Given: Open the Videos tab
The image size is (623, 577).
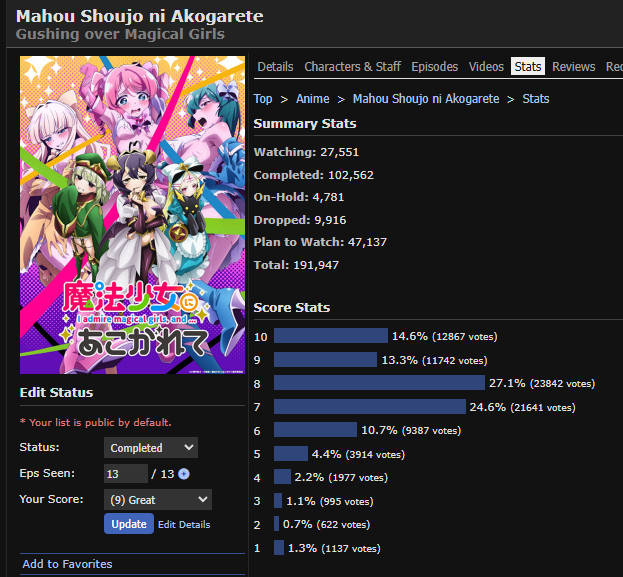Looking at the screenshot, I should coord(486,66).
